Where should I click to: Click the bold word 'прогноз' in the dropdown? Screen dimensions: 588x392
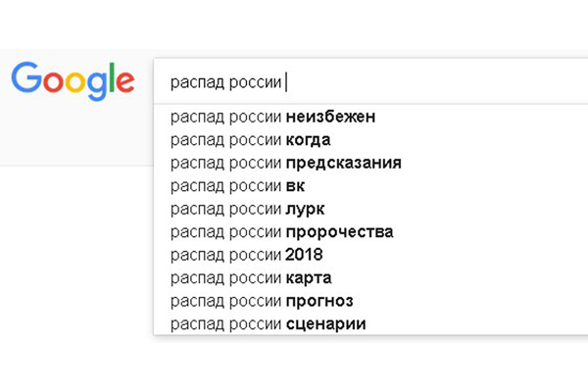tap(319, 300)
